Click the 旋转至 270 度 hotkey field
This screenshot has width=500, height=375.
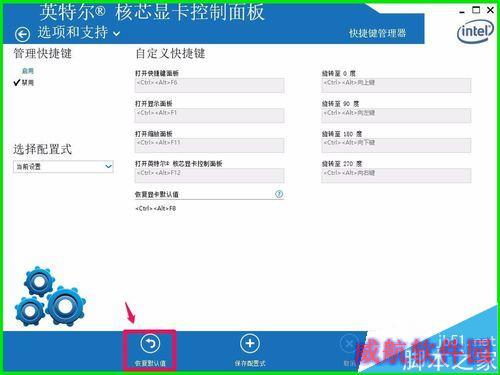tap(396, 175)
